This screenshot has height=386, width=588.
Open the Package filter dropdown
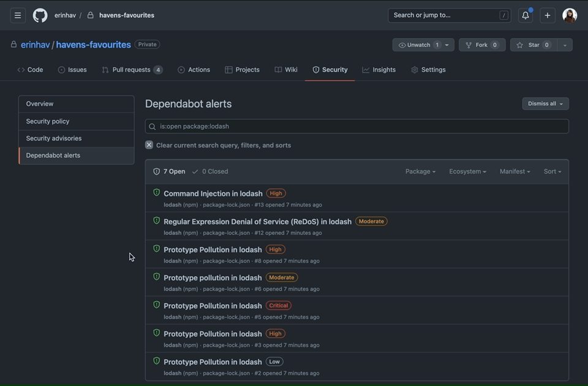(420, 171)
